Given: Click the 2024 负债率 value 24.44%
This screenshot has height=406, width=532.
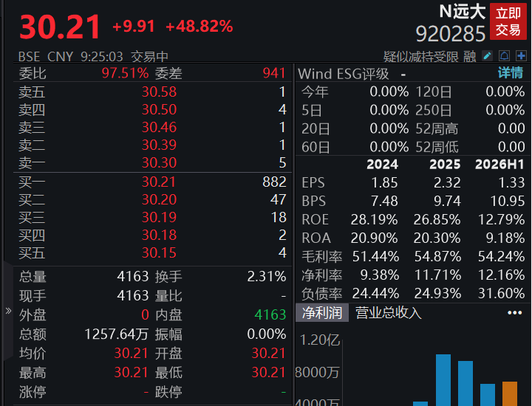Looking at the screenshot, I should (375, 294).
